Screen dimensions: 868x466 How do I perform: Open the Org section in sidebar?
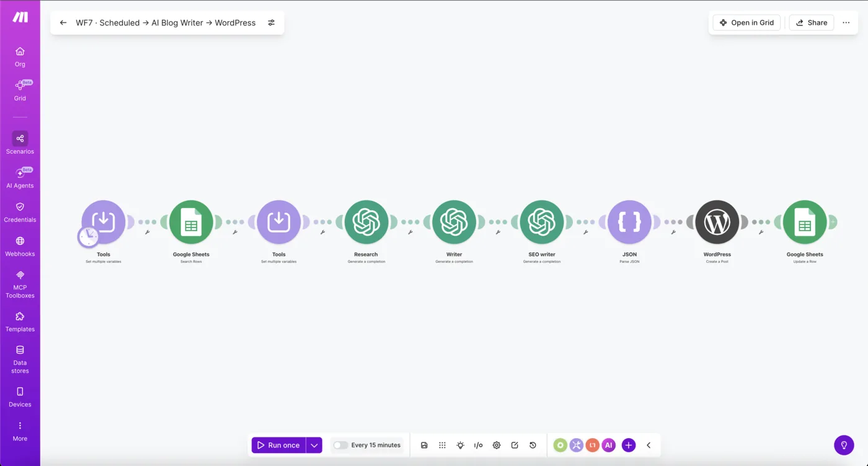click(x=20, y=56)
